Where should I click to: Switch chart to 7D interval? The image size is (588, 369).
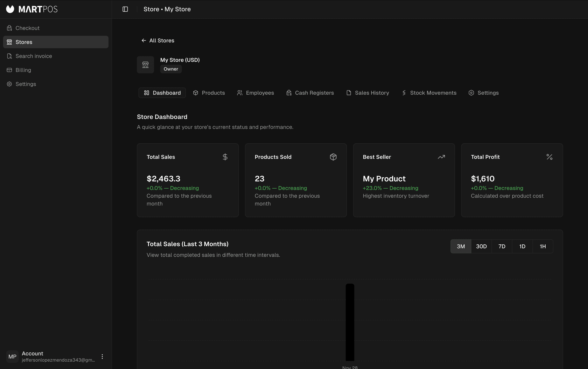pyautogui.click(x=502, y=247)
